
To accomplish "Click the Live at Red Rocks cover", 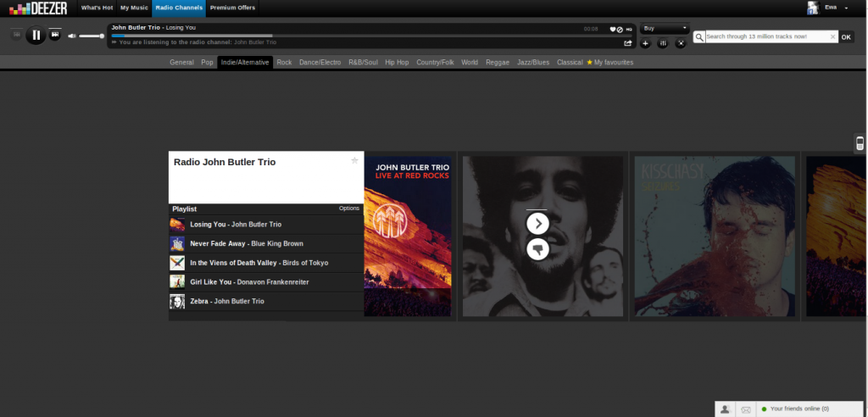I will [x=408, y=236].
